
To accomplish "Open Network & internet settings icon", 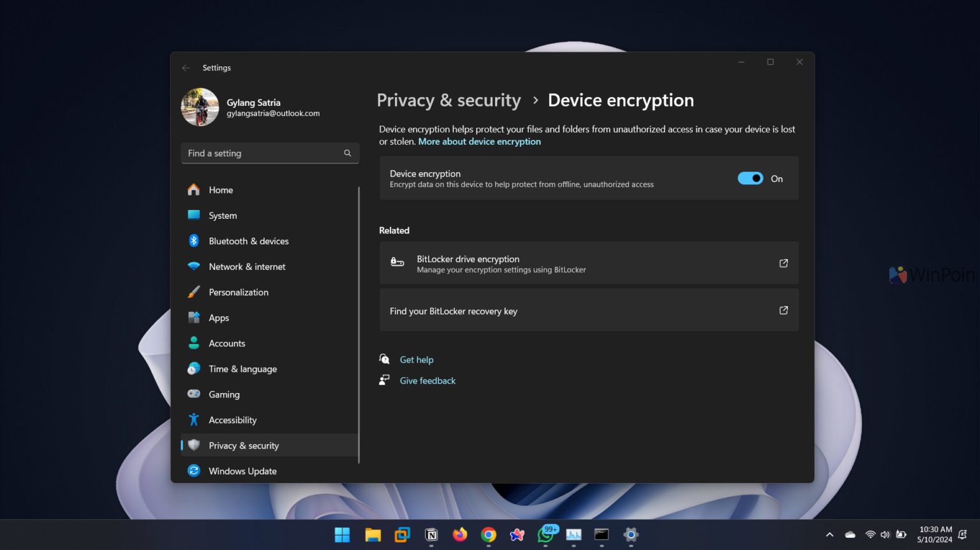I will pos(193,266).
